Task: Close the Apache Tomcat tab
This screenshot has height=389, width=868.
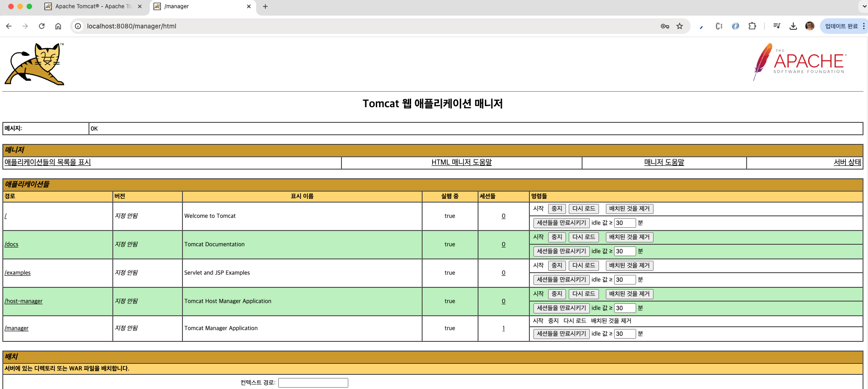Action: coord(140,6)
